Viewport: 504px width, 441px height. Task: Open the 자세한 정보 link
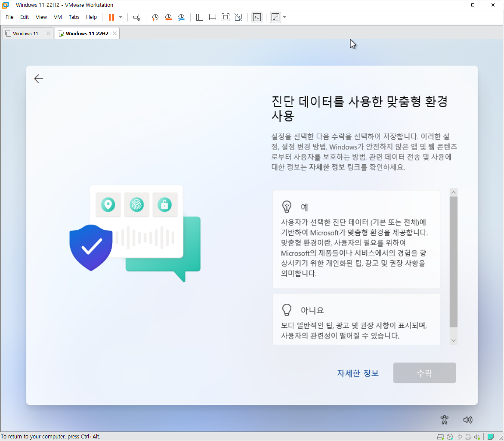(x=358, y=373)
